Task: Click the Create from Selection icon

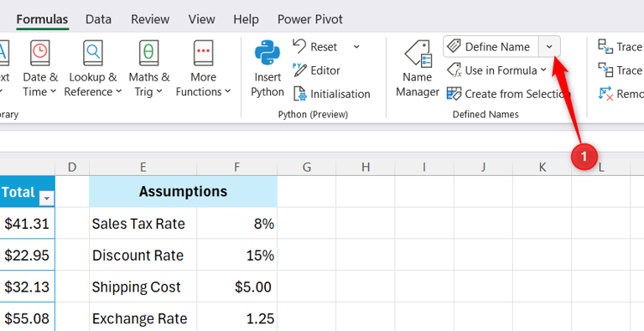Action: pyautogui.click(x=454, y=94)
